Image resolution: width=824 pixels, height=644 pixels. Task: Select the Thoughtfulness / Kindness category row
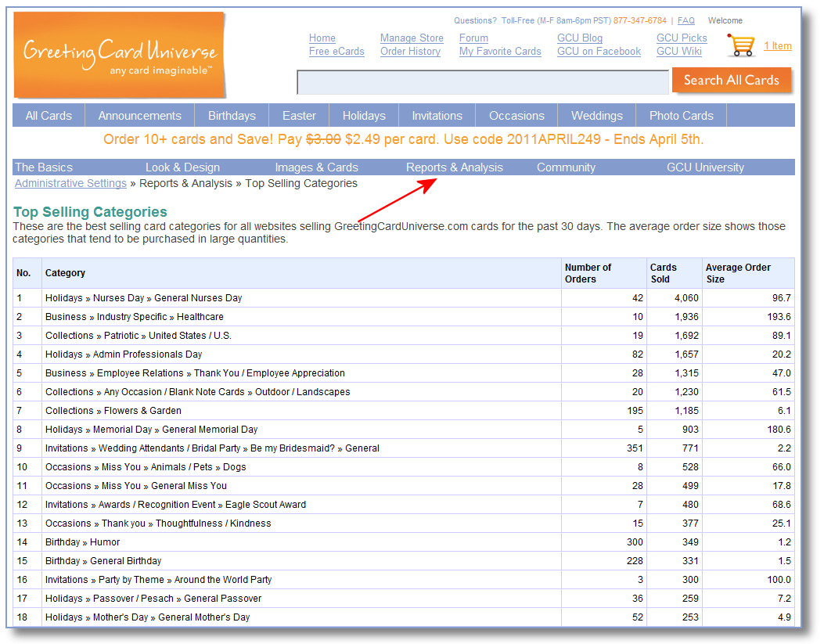(404, 523)
